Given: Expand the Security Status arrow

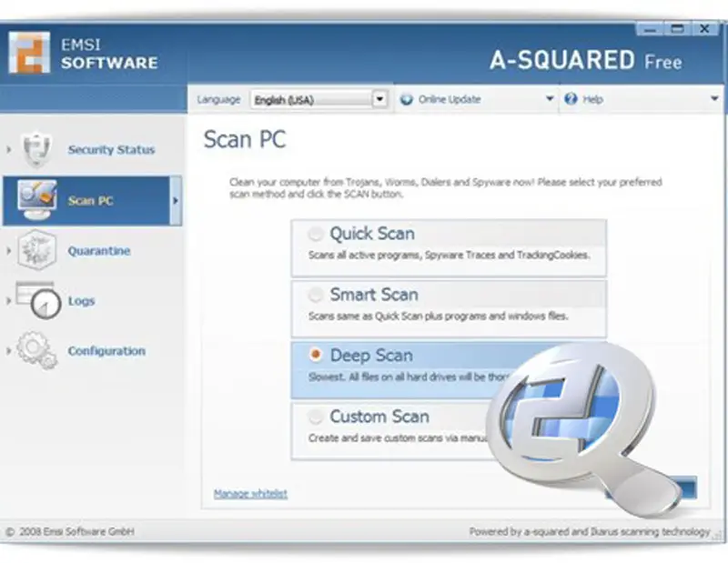Looking at the screenshot, I should [x=9, y=149].
